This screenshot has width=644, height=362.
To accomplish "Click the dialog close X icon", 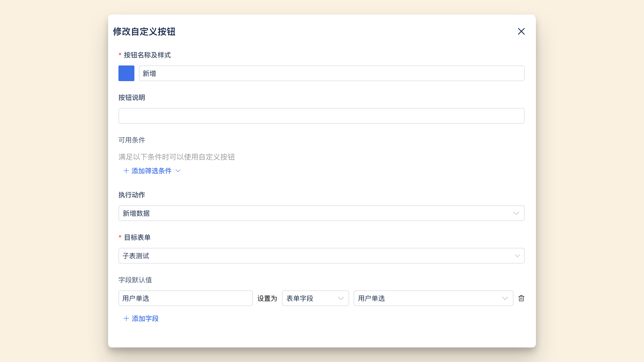I will 521,31.
